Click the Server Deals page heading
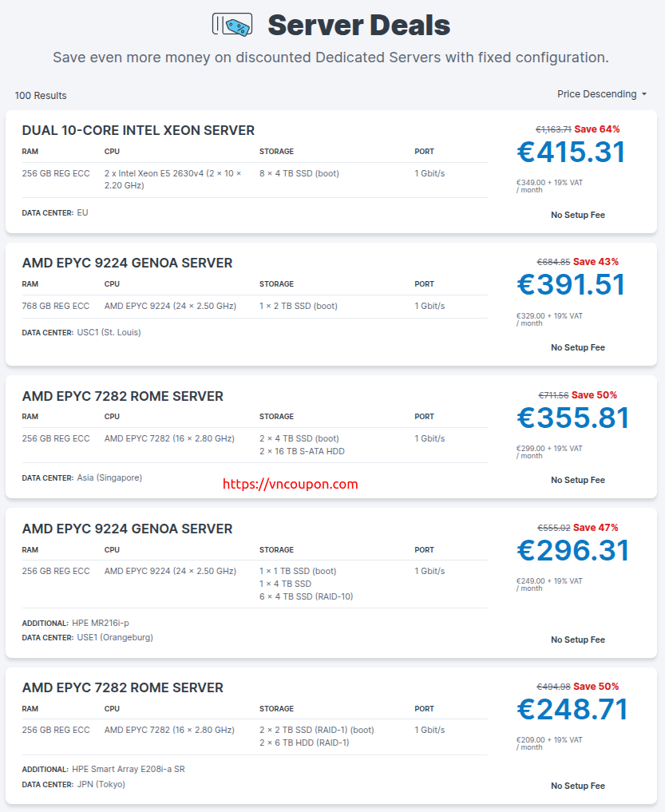The width and height of the screenshot is (665, 812). click(x=359, y=25)
